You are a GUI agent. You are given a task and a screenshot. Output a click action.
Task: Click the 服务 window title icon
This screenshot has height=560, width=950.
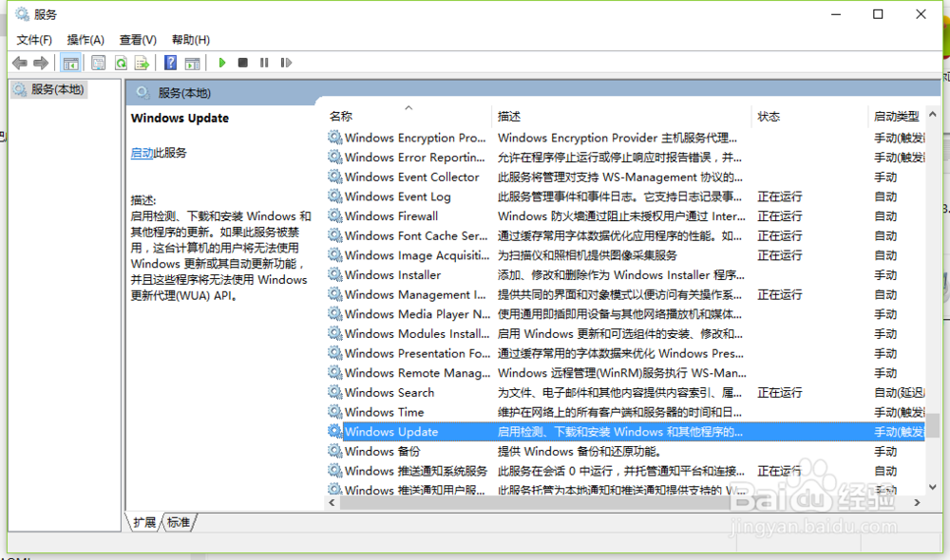pyautogui.click(x=23, y=14)
